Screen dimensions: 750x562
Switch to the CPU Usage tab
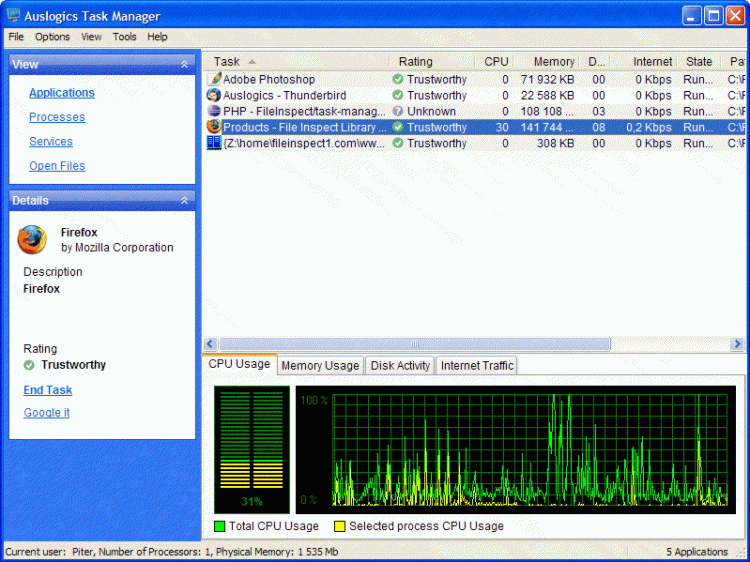[239, 364]
